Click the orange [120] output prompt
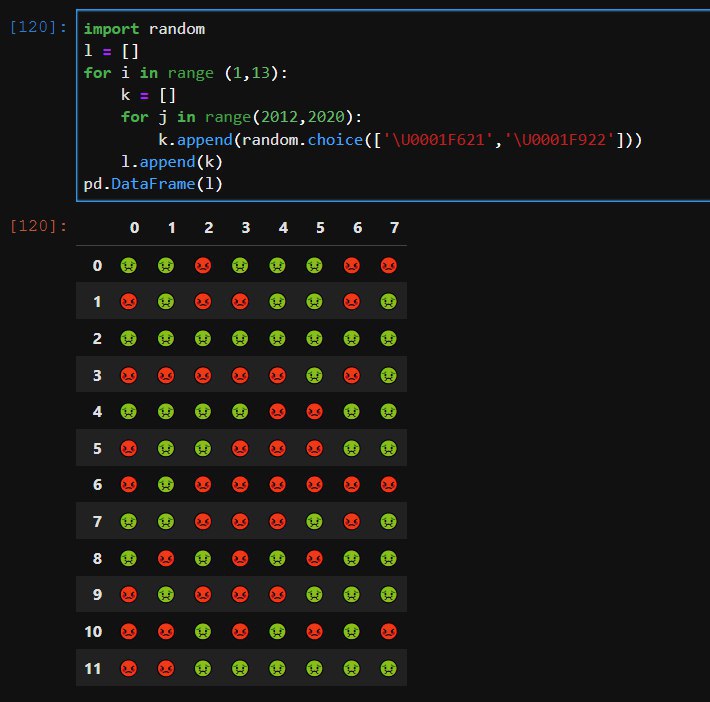The image size is (710, 702). tap(38, 226)
